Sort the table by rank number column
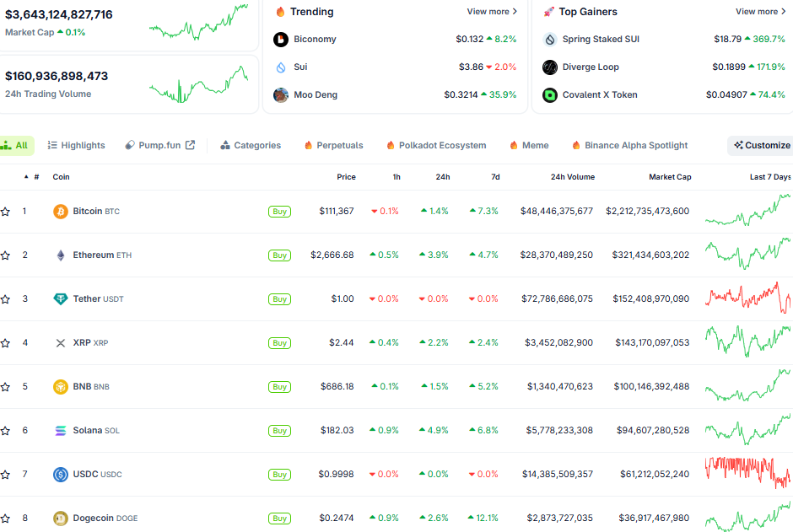793x532 pixels. pos(36,177)
